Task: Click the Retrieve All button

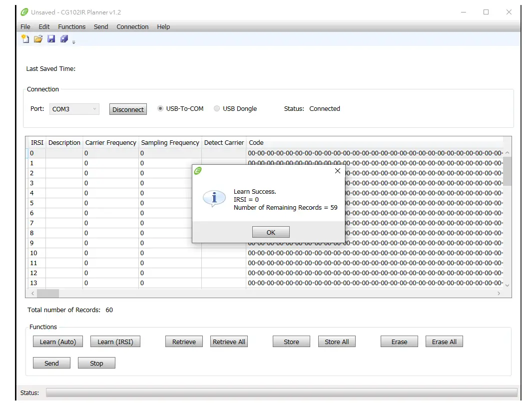Action: point(229,342)
